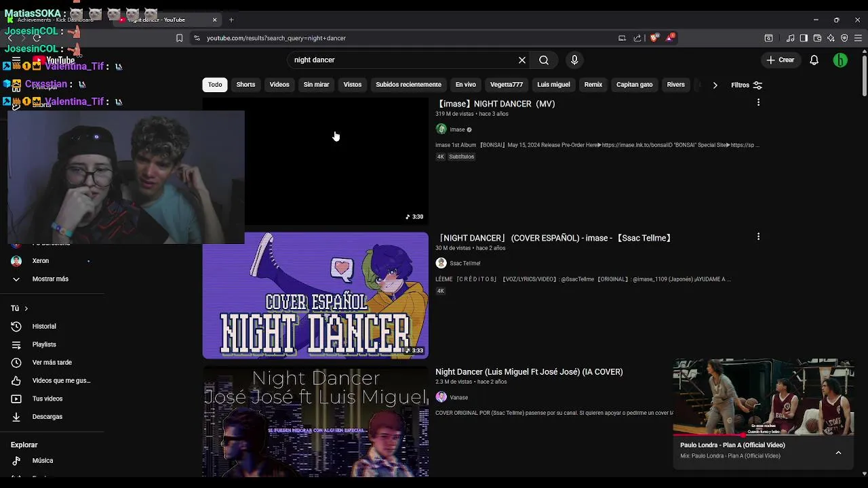Open the Brave Rewards triangle icon
Viewport: 868px width, 488px height.
click(669, 37)
